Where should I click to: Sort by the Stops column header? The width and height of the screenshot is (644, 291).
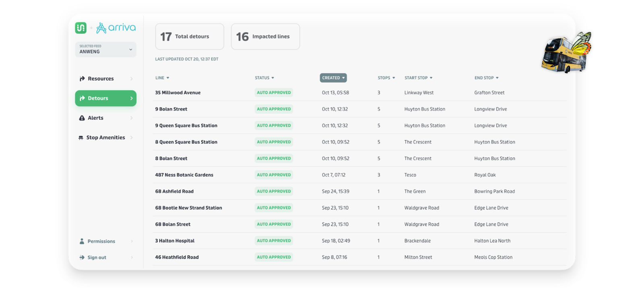click(386, 78)
